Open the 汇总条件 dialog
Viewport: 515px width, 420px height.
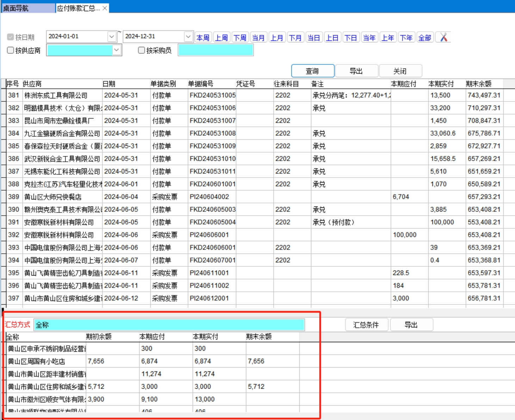pos(366,325)
